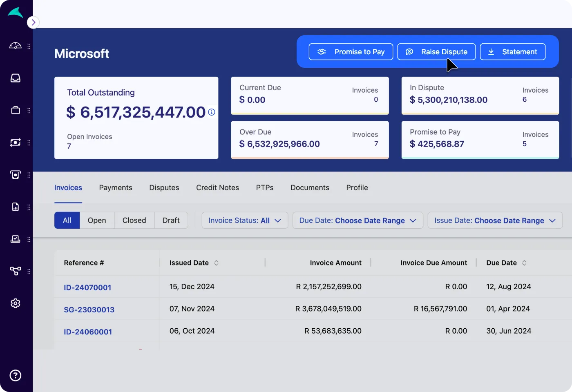Click the Total Outstanding card
Screen dimensions: 572x392
136,118
